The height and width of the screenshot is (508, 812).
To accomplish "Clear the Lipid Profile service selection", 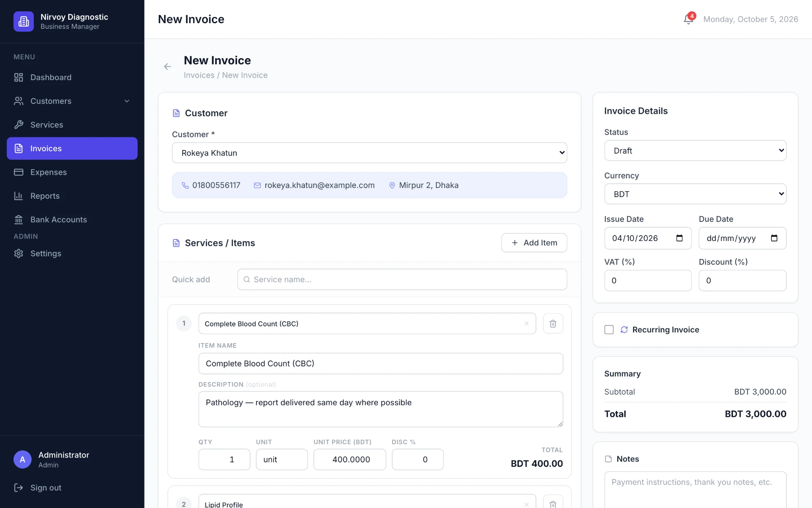I will point(527,504).
